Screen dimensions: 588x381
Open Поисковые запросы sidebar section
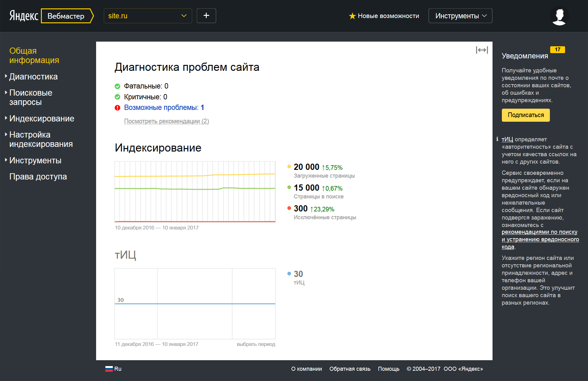click(x=31, y=97)
